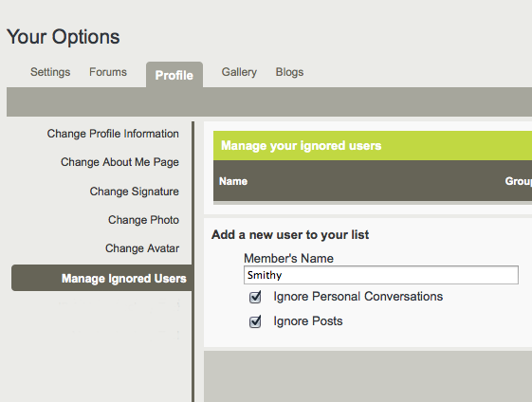Go to the Blogs tab
The width and height of the screenshot is (532, 402).
pos(289,72)
